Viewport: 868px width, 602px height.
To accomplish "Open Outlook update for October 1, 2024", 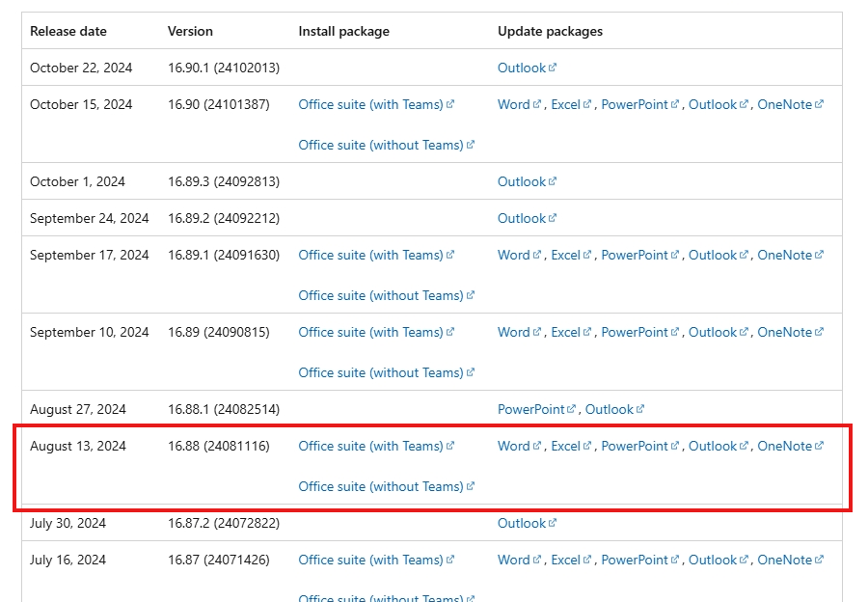I will 527,181.
